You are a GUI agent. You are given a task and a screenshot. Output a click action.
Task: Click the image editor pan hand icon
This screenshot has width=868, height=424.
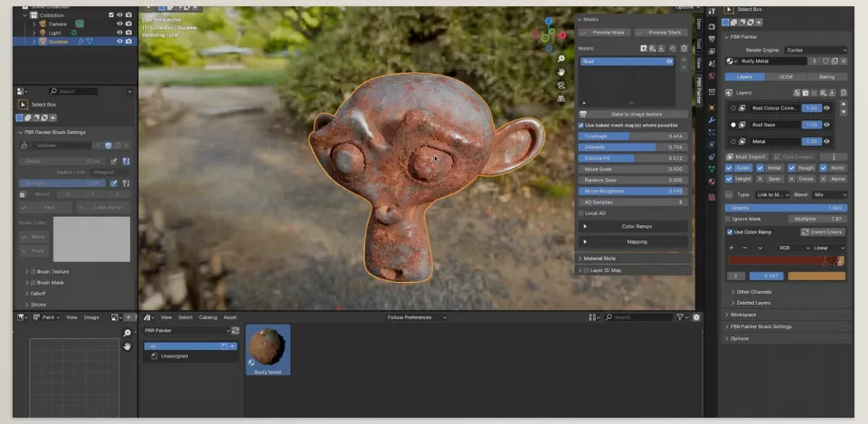point(127,346)
